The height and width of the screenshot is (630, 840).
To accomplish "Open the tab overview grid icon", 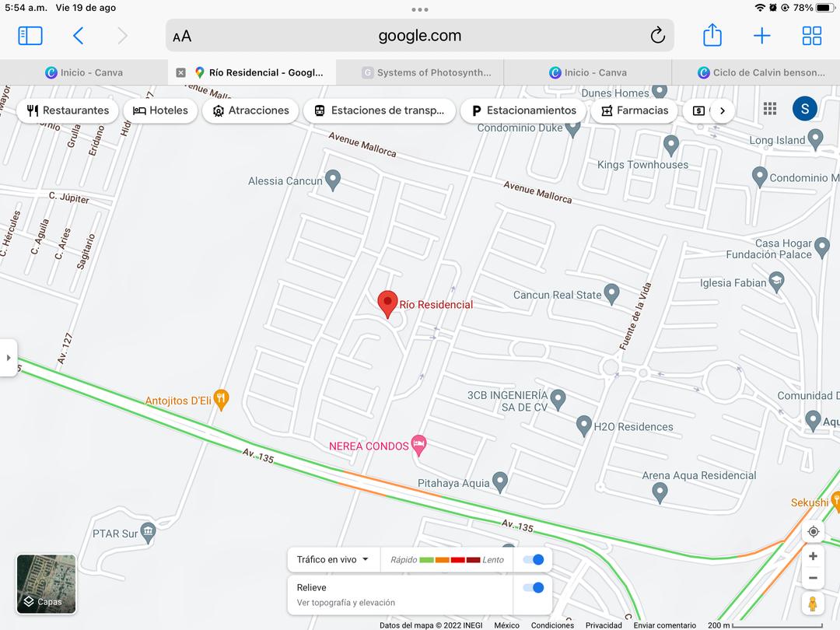I will point(811,36).
